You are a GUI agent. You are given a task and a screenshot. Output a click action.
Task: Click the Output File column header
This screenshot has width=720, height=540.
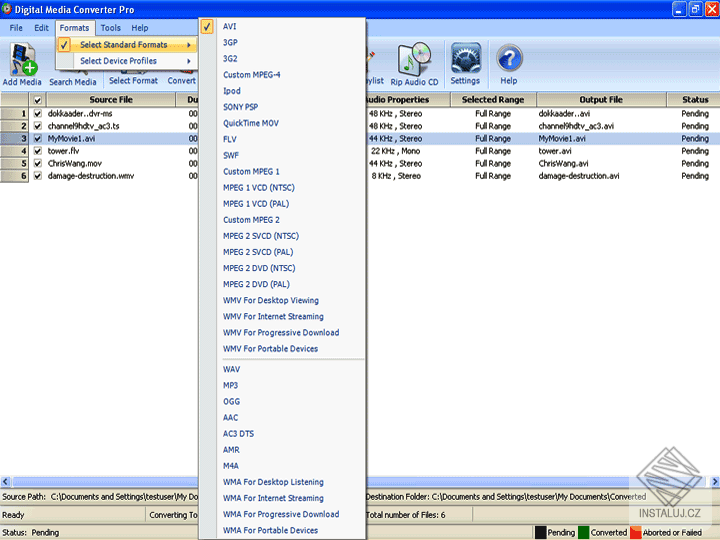click(x=601, y=100)
